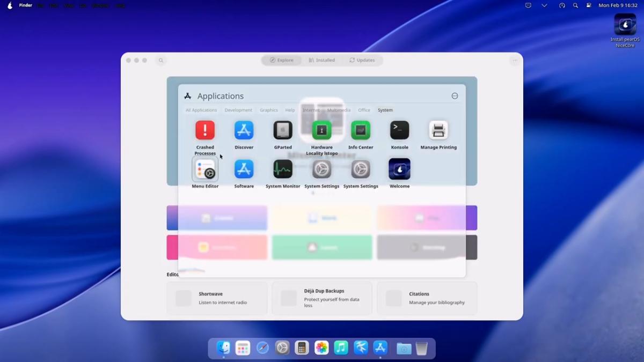
Task: Open the Software window's main menu
Action: coord(514,60)
